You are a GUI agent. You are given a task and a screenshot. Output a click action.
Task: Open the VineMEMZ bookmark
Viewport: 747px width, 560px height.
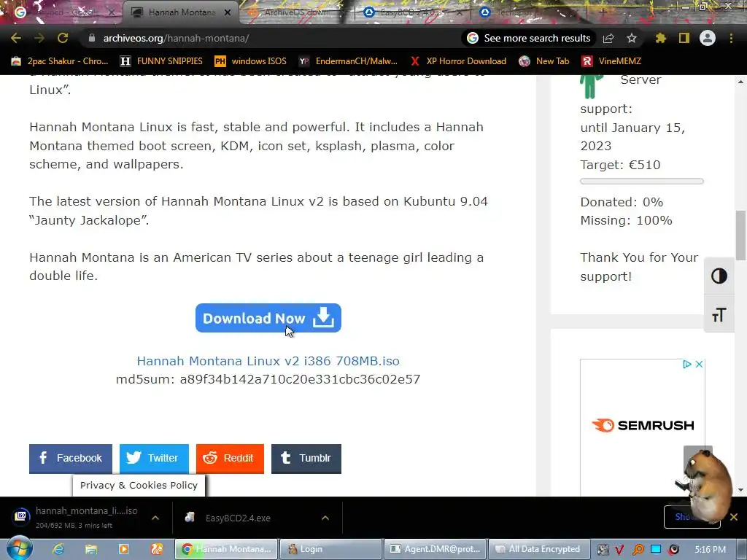tap(611, 61)
